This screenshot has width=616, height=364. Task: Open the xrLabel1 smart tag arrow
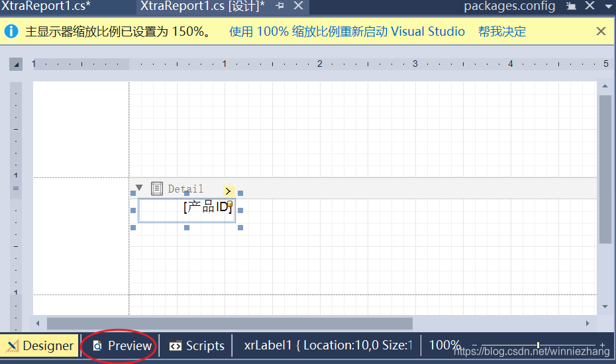coord(229,191)
